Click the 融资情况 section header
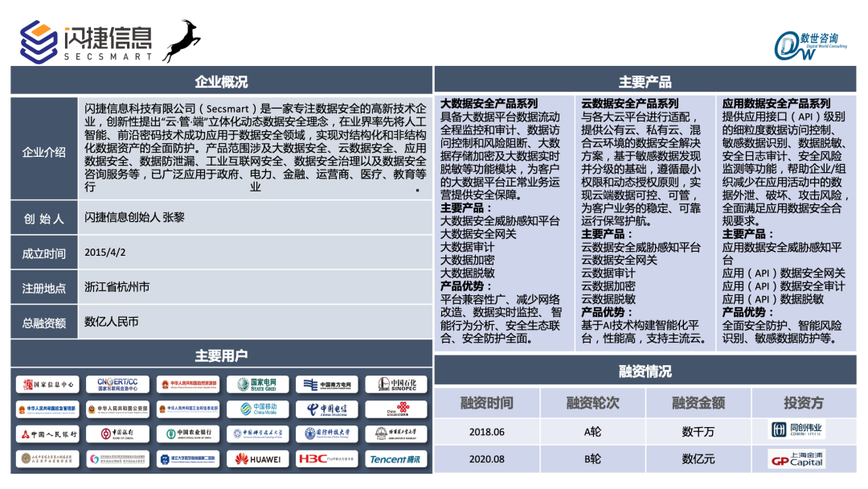The height and width of the screenshot is (489, 868). click(645, 371)
